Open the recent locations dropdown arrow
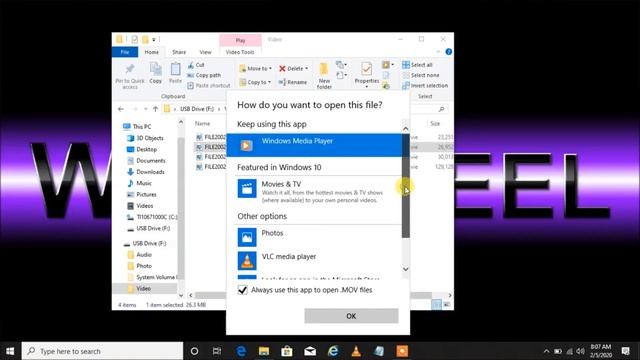The image size is (640, 360). click(145, 109)
